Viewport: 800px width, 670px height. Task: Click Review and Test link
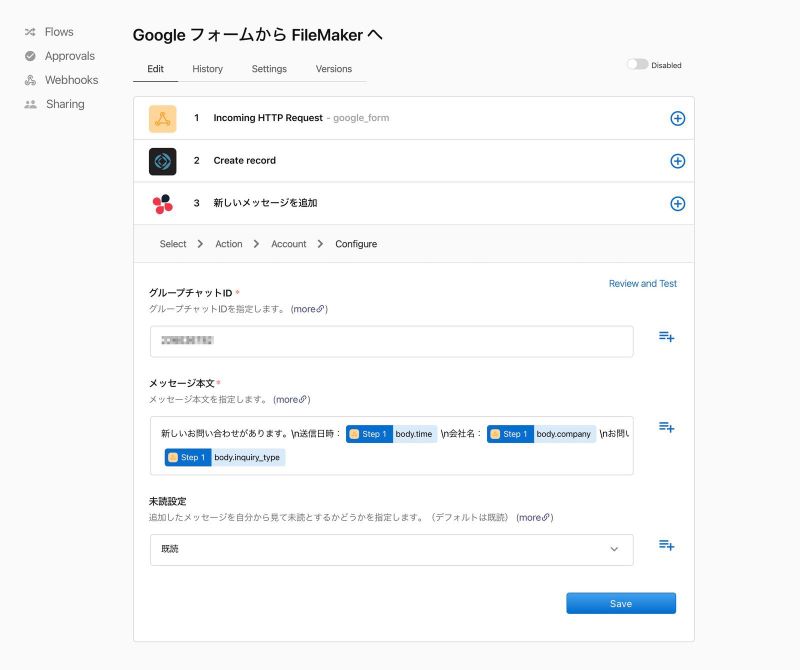(643, 284)
